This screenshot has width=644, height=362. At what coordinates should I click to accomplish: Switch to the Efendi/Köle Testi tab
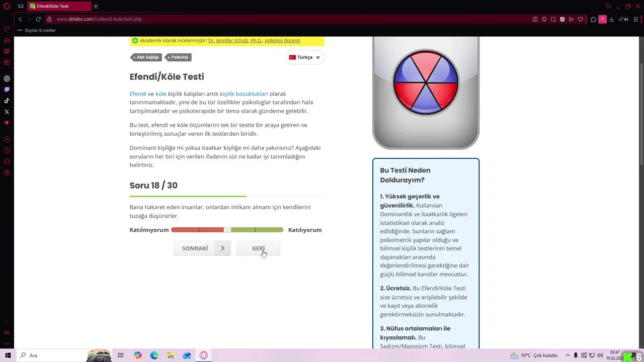pos(59,6)
